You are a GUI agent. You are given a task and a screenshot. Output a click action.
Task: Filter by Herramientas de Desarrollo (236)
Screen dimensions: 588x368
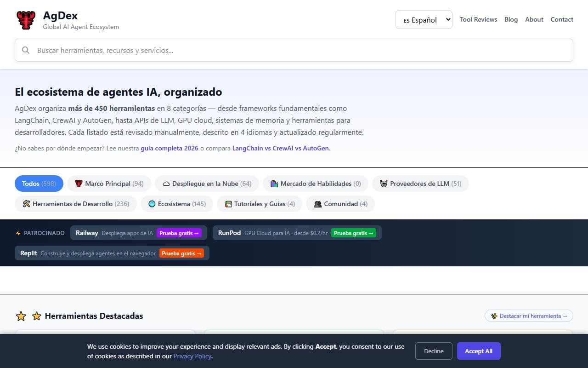tap(76, 204)
